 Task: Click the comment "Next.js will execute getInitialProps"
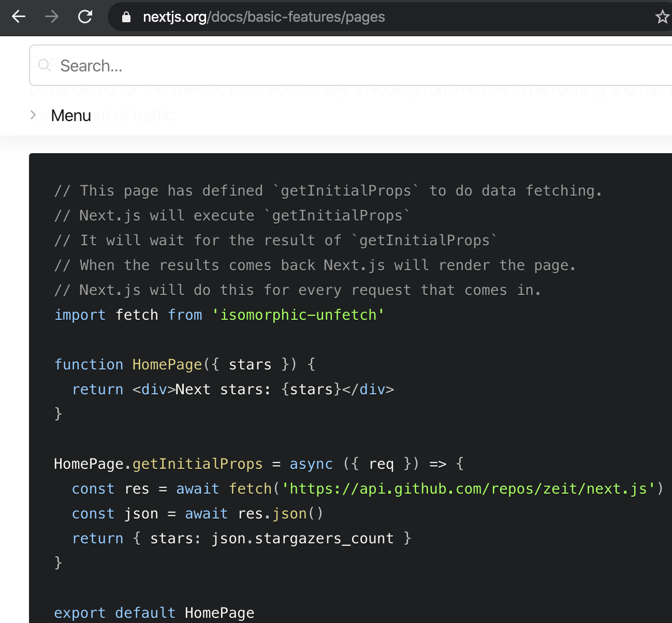pyautogui.click(x=232, y=215)
